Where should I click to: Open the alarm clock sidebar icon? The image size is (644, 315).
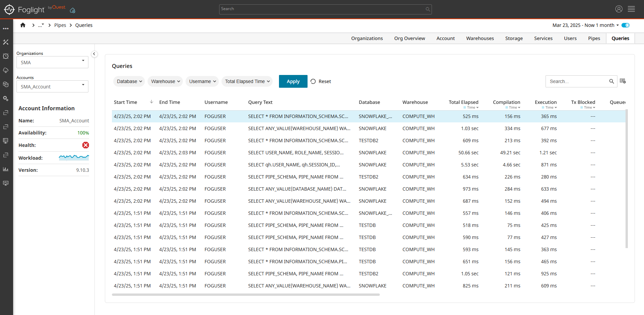tap(6, 56)
